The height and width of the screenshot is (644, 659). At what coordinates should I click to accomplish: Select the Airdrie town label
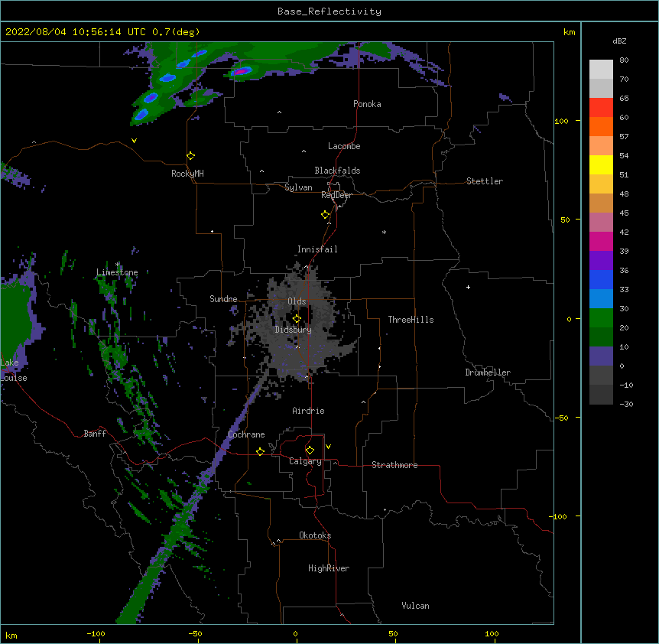coord(308,411)
